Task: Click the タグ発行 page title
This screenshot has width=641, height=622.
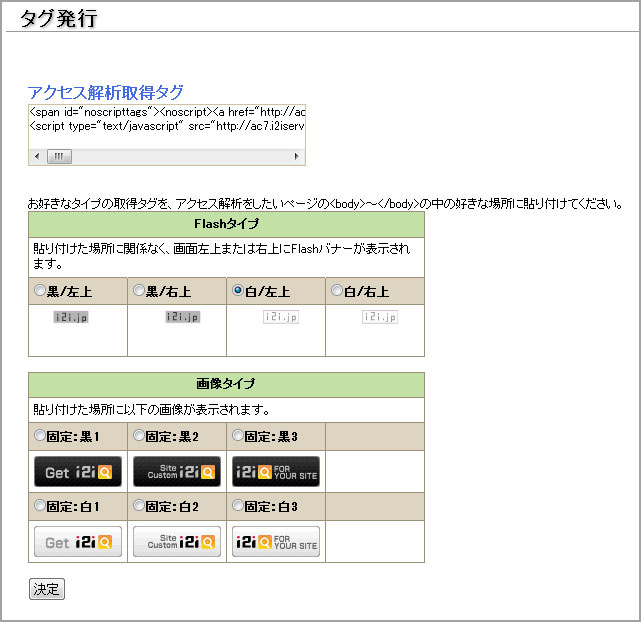Action: point(59,18)
